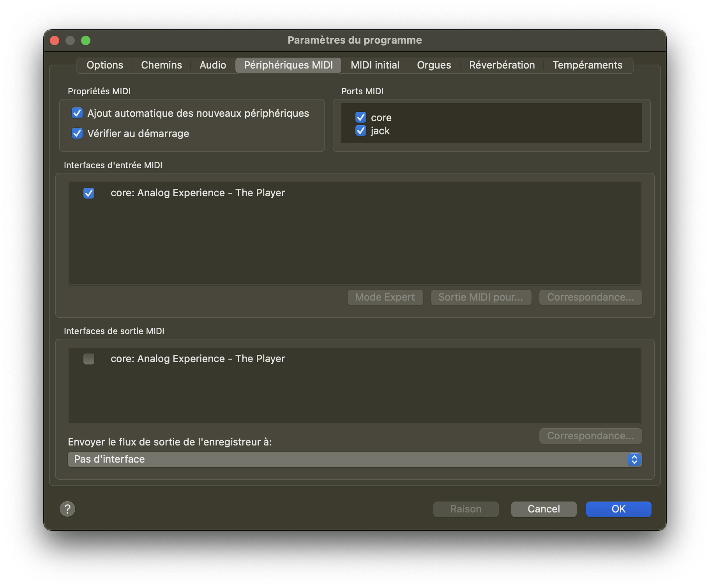This screenshot has height=588, width=710.
Task: Disable 'Vérifier au démarrage'
Action: point(77,134)
